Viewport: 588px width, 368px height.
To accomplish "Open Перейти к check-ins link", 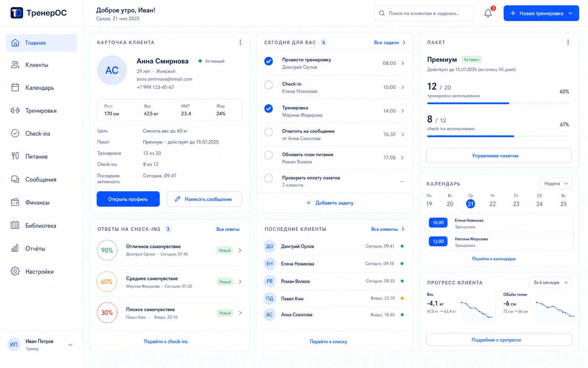I will point(166,342).
